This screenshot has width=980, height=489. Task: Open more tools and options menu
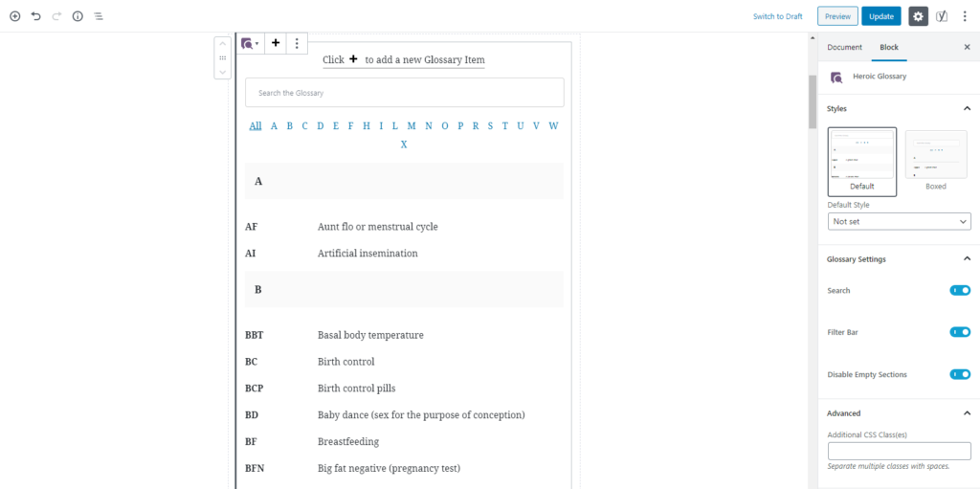point(965,16)
